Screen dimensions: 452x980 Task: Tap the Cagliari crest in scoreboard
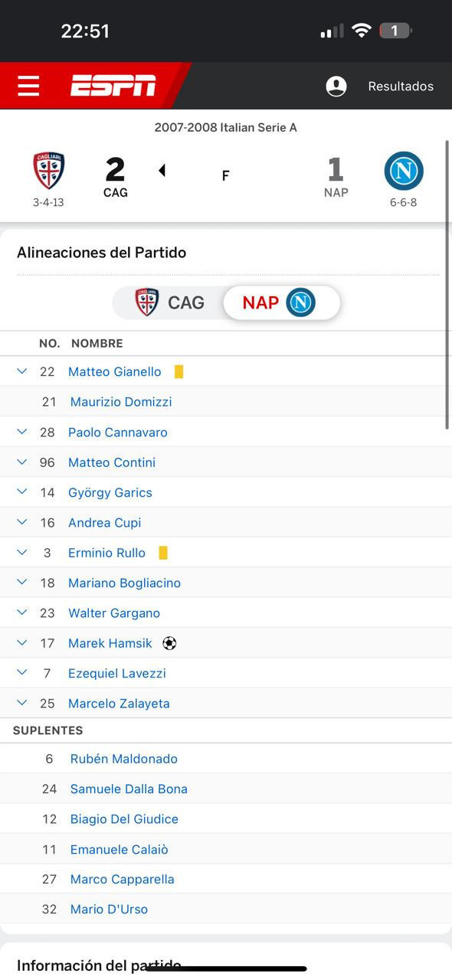tap(48, 171)
